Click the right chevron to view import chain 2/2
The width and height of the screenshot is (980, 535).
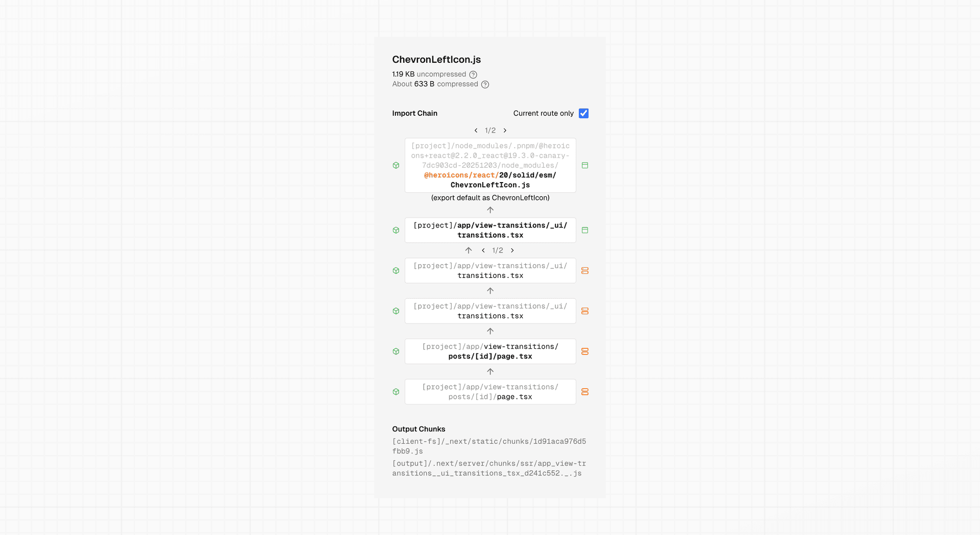tap(505, 131)
